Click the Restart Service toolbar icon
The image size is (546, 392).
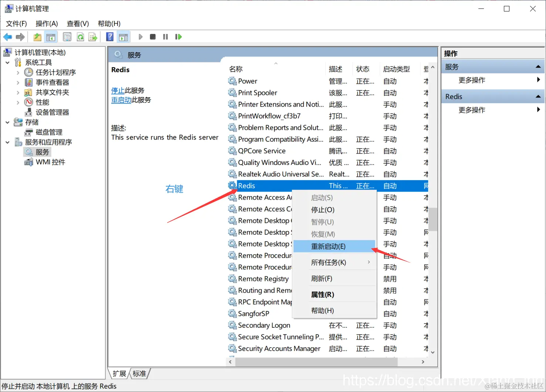click(x=178, y=37)
